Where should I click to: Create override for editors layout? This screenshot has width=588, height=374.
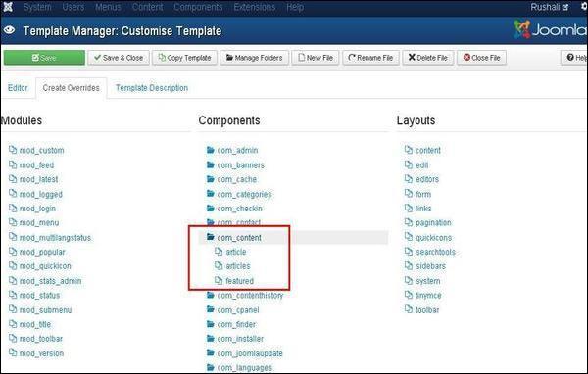[427, 179]
